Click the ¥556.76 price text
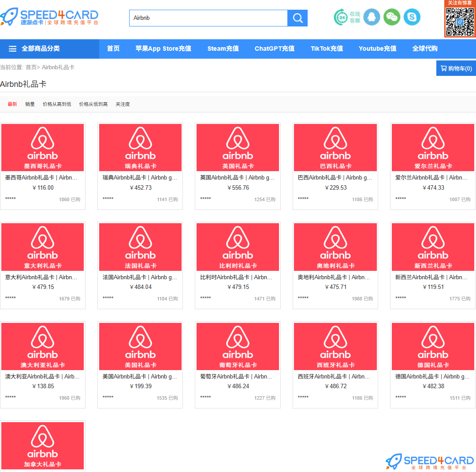Image resolution: width=476 pixels, height=472 pixels. [x=238, y=188]
